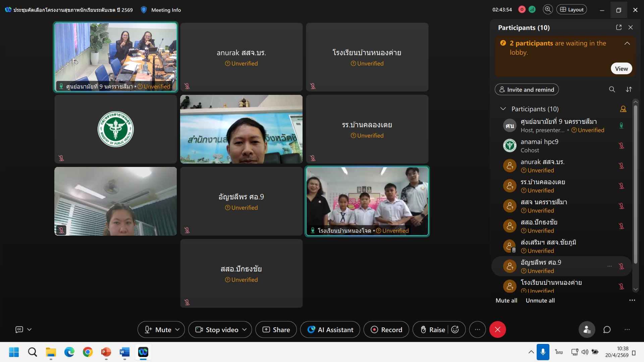Open the chat panel icon
The width and height of the screenshot is (644, 362).
(x=607, y=330)
